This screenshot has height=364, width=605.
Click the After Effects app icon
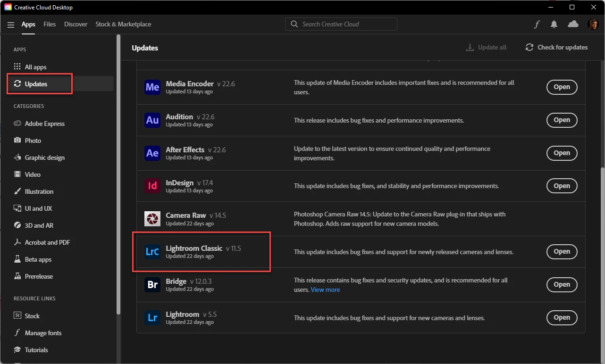pyautogui.click(x=152, y=153)
